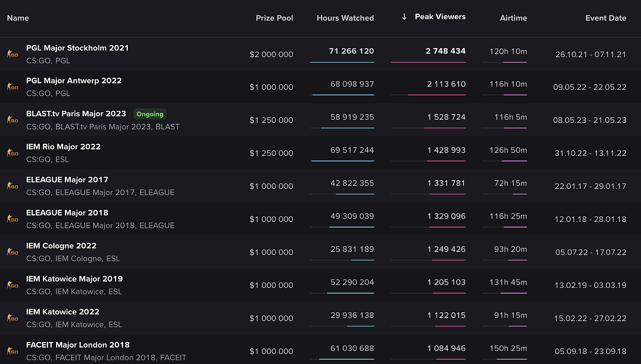Click CS:GO icon beside PGL Major Antwerp 2022
Screen dimensions: 641x364
[12, 87]
